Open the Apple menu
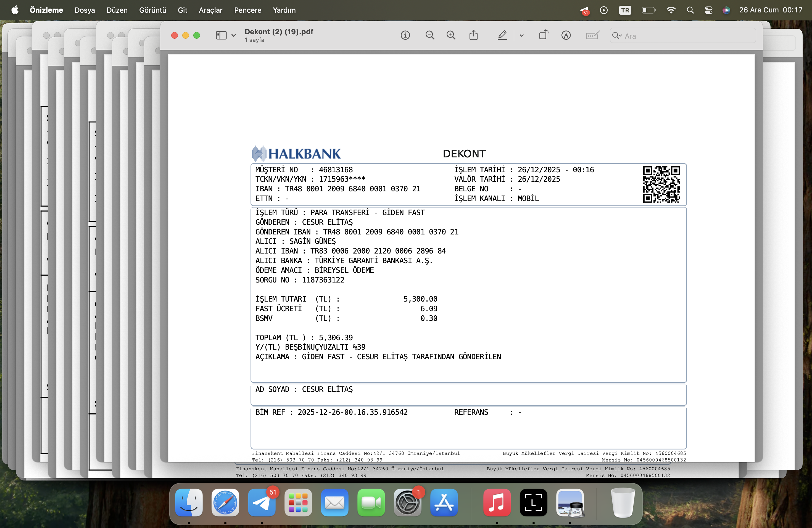812x528 pixels. click(x=15, y=10)
